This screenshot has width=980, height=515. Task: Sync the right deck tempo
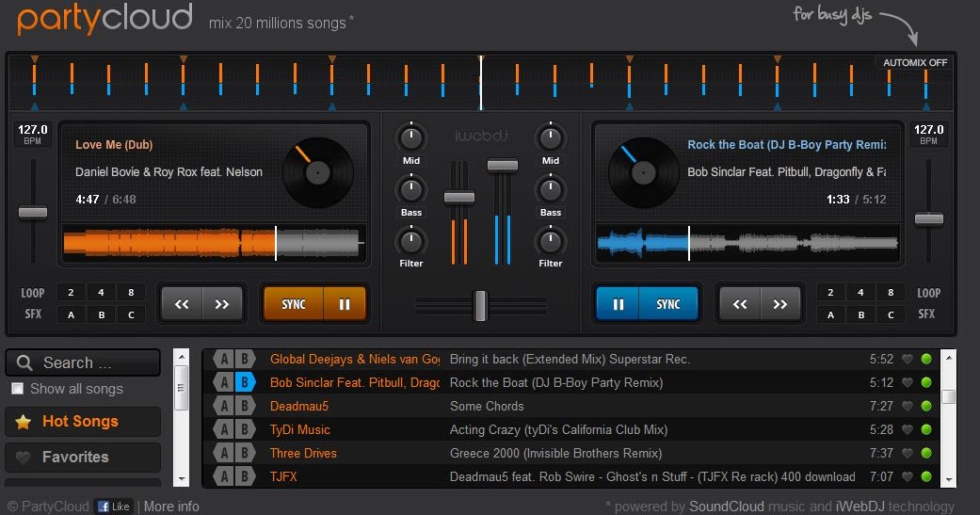coord(668,304)
